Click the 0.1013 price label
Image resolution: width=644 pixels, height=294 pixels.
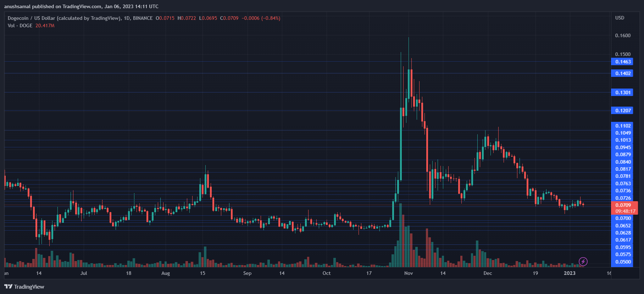(622, 140)
